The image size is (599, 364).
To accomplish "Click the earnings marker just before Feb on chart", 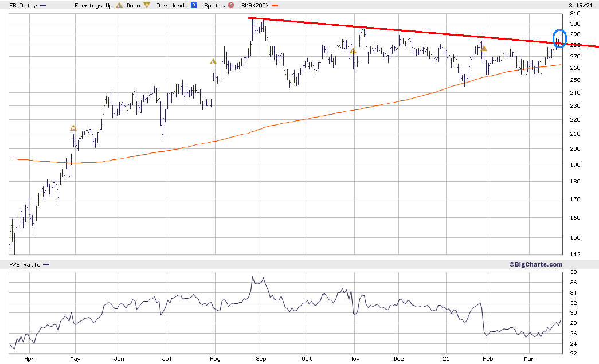I will point(484,49).
